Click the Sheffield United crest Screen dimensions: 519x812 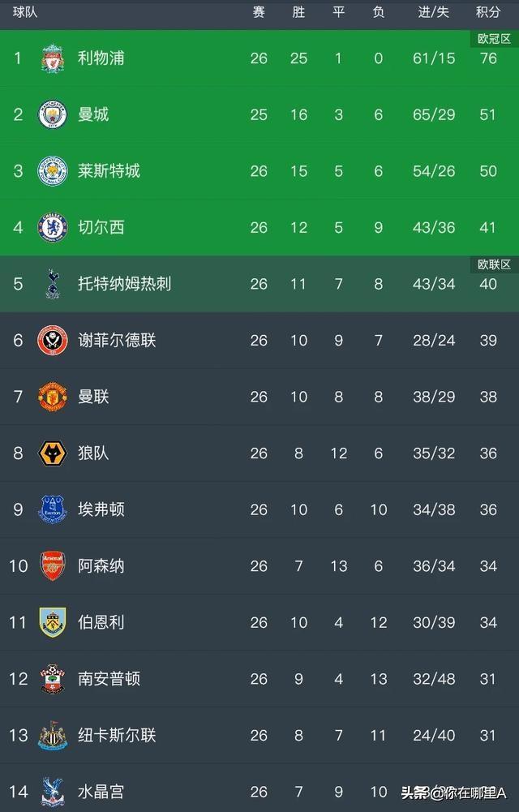click(x=52, y=340)
